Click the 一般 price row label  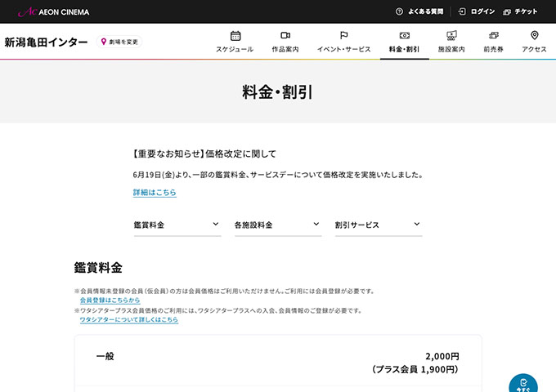pyautogui.click(x=105, y=356)
